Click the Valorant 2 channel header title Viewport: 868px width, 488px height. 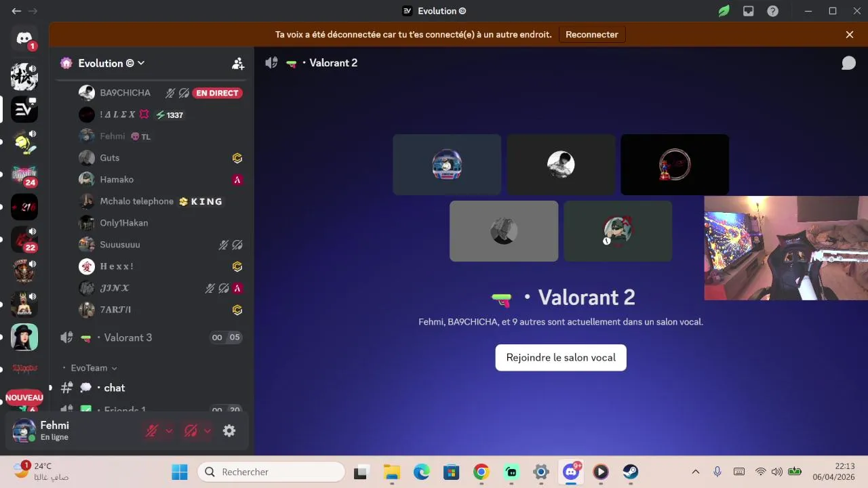tap(333, 62)
